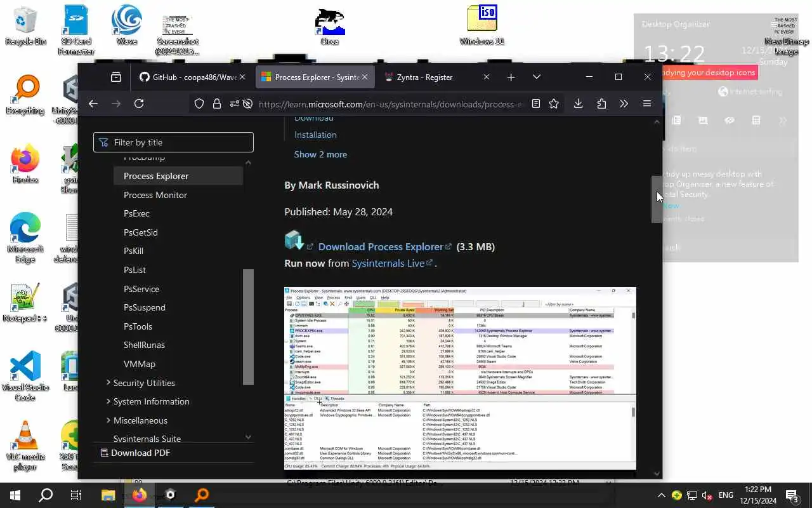Viewport: 812px width, 508px height.
Task: Reload the page with the refresh icon
Action: (139, 104)
